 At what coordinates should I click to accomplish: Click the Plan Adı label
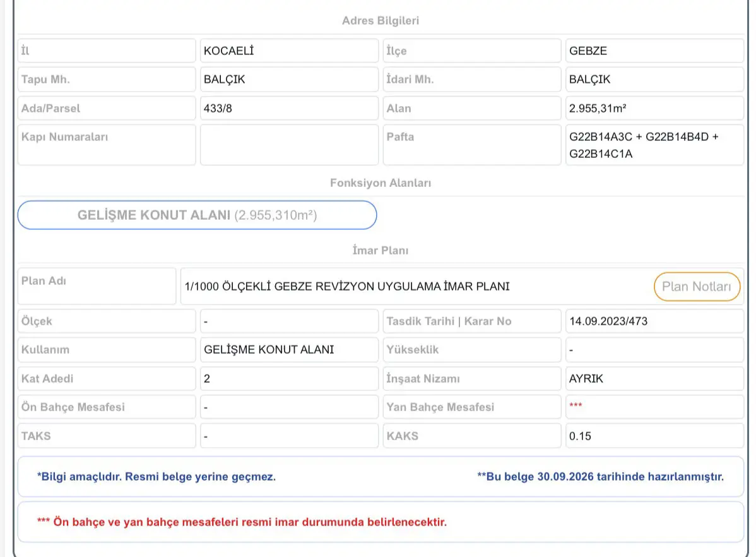coord(44,281)
